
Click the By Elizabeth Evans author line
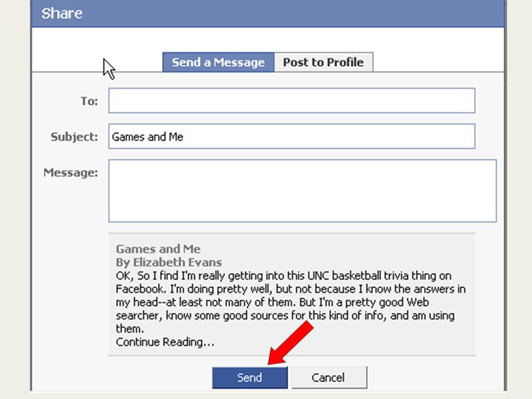click(x=168, y=262)
